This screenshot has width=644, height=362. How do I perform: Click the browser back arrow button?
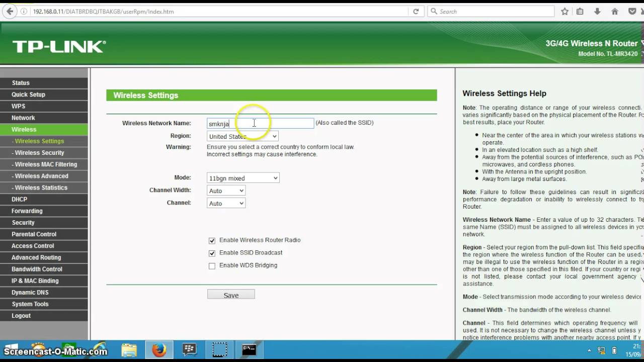point(10,11)
